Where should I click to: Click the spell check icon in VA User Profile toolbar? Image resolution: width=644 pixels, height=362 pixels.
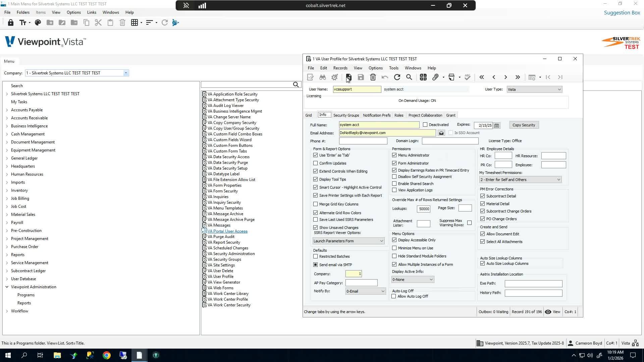click(x=468, y=77)
